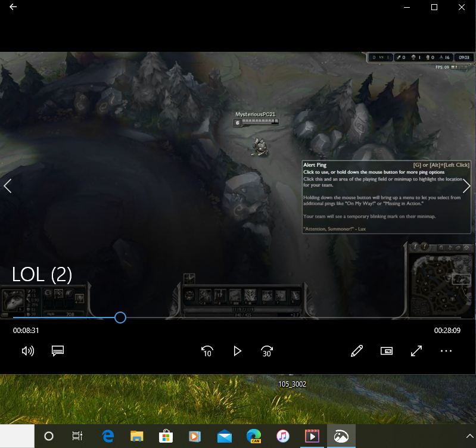
Task: Maximize the video player window
Action: [x=434, y=7]
